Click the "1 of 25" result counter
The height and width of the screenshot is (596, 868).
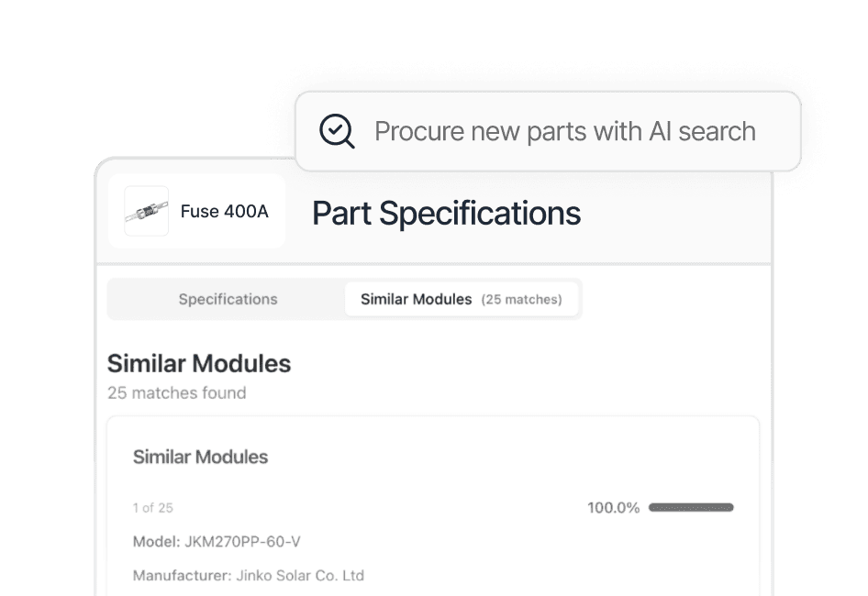tap(153, 507)
